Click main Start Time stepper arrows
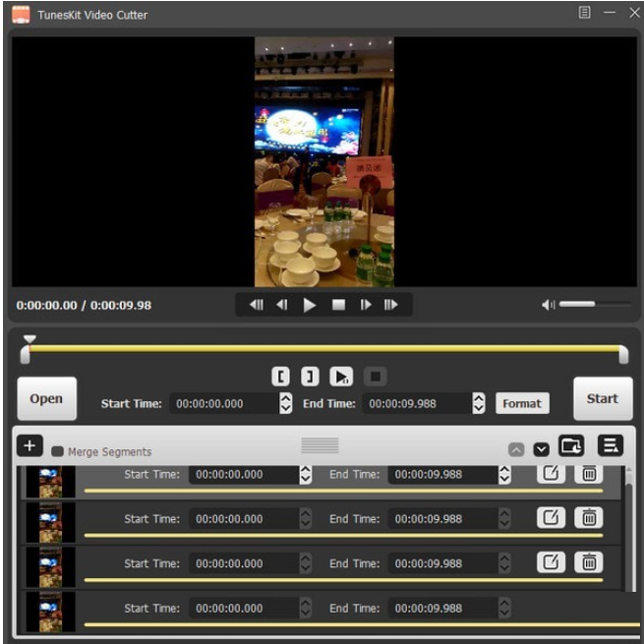Viewport: 644px width, 644px height. point(286,403)
